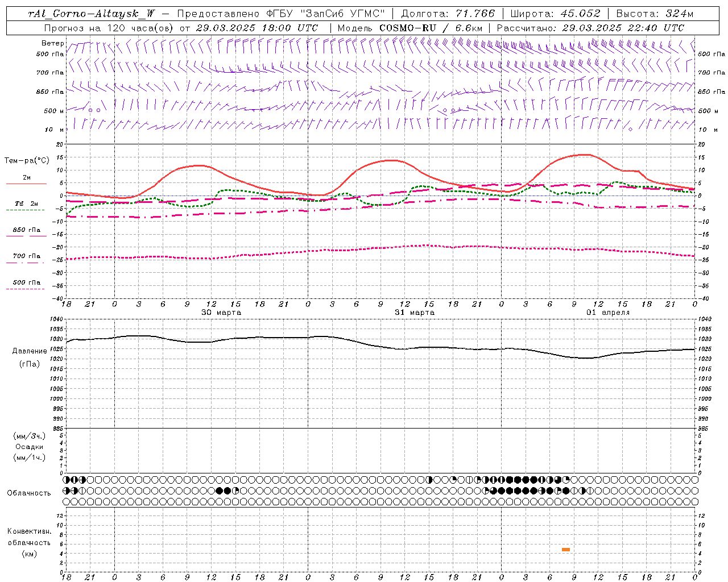Click the Ветер panel label
Viewport: 728px width, 582px height.
coord(52,43)
